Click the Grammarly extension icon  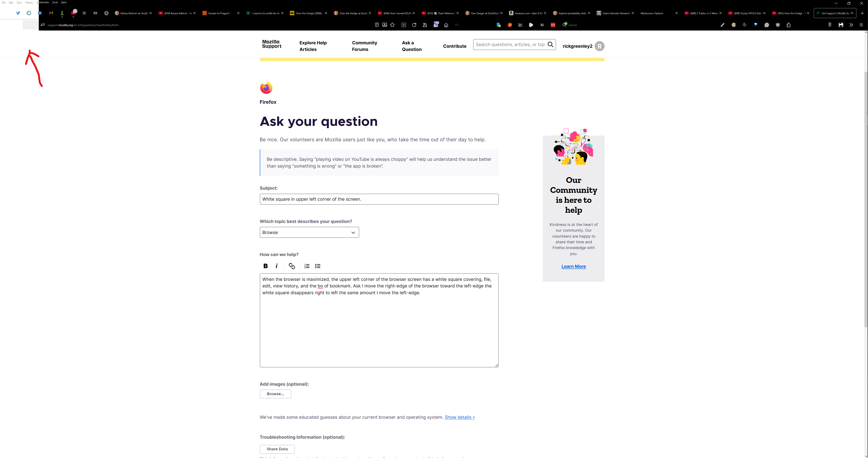click(766, 25)
